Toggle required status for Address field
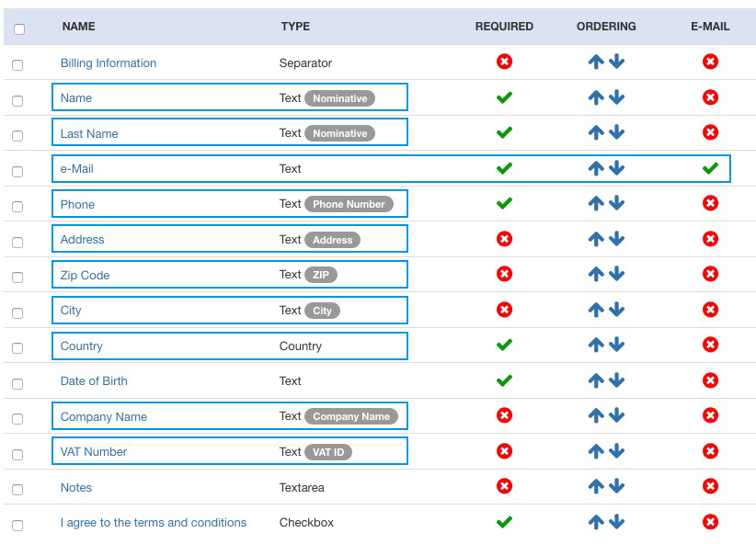 coord(504,239)
